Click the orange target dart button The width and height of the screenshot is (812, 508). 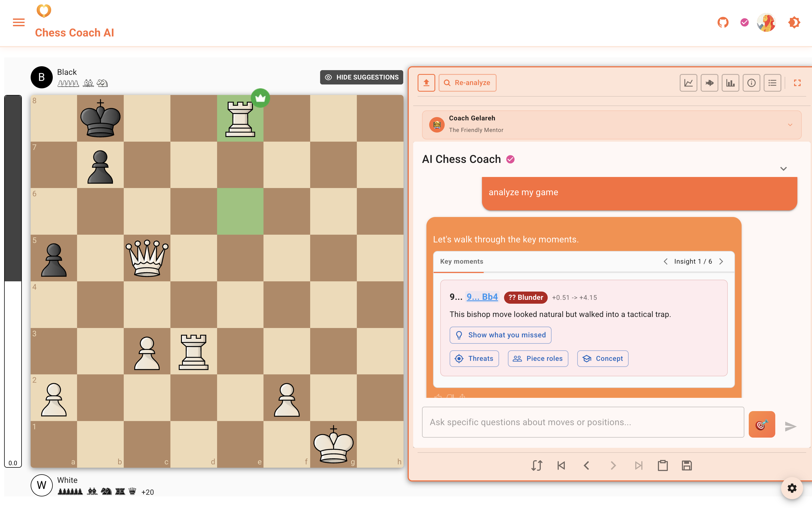pos(761,424)
